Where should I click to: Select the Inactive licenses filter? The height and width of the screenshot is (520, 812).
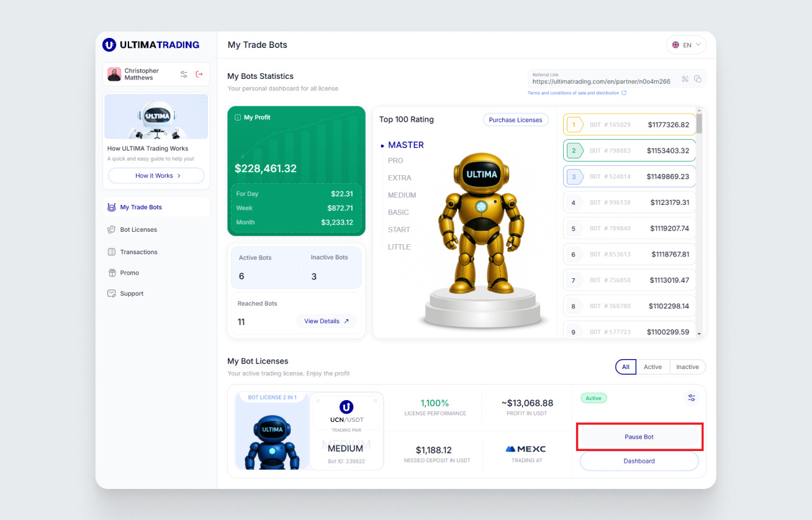click(687, 367)
